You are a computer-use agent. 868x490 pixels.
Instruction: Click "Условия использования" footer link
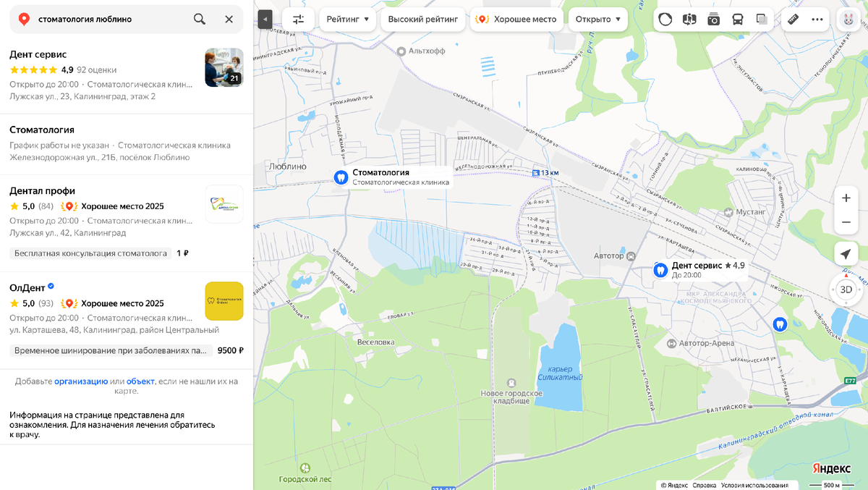[754, 485]
